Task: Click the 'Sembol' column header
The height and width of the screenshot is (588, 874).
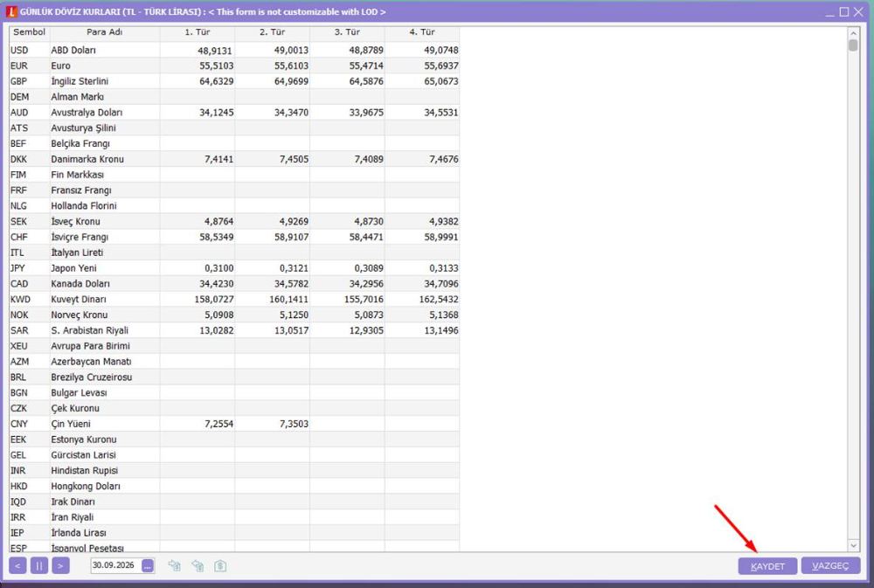Action: (29, 32)
